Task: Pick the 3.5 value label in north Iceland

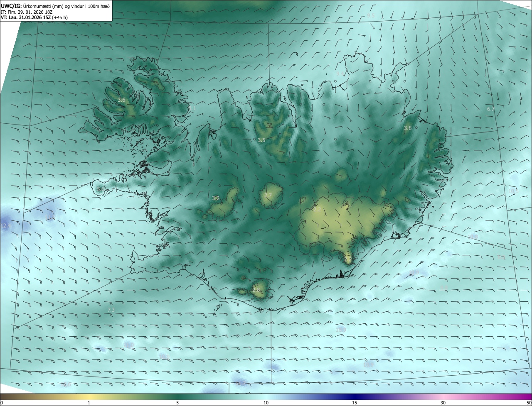Action: pos(261,140)
